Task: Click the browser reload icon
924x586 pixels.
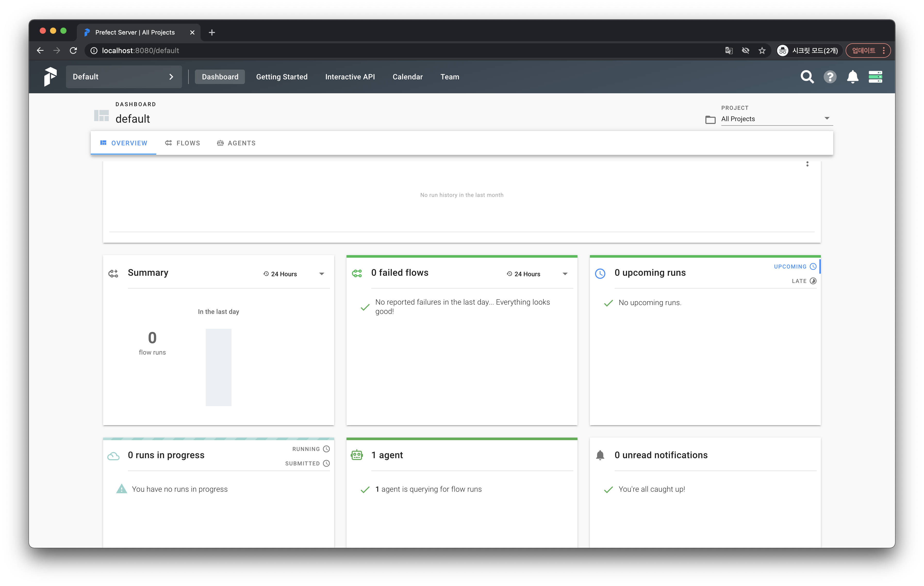Action: click(x=73, y=51)
